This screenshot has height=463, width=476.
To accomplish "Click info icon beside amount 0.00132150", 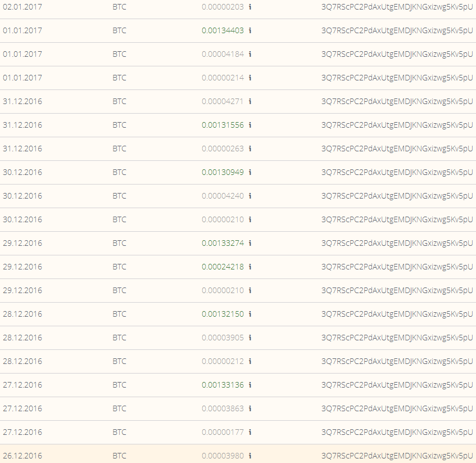I will (250, 314).
